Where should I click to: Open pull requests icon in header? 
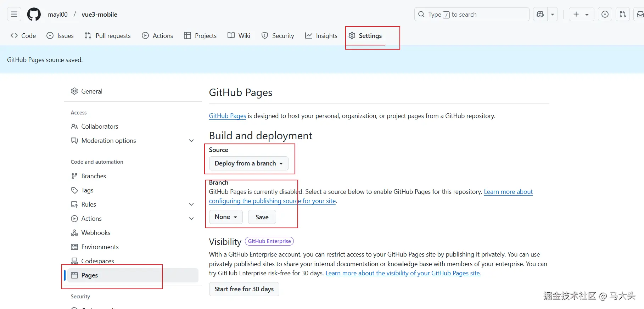tap(622, 14)
